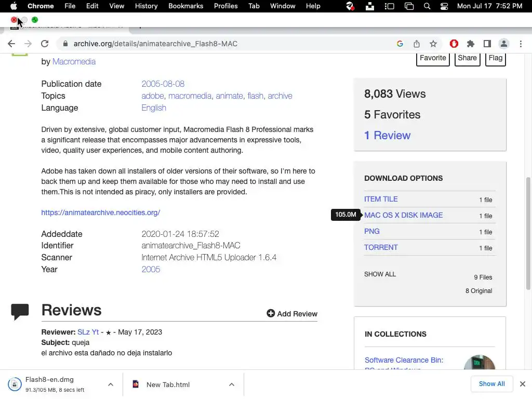Expand New Tab.html download options chevron
The width and height of the screenshot is (532, 399).
232,384
